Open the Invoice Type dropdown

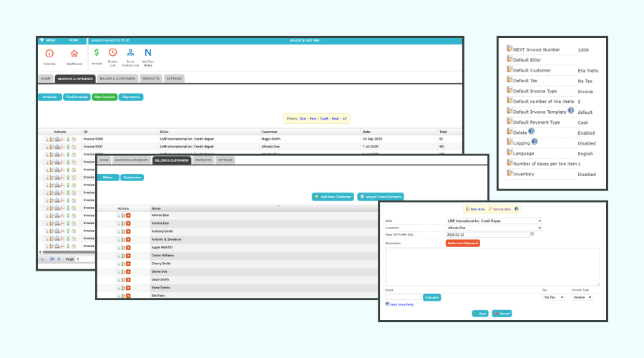(x=582, y=297)
